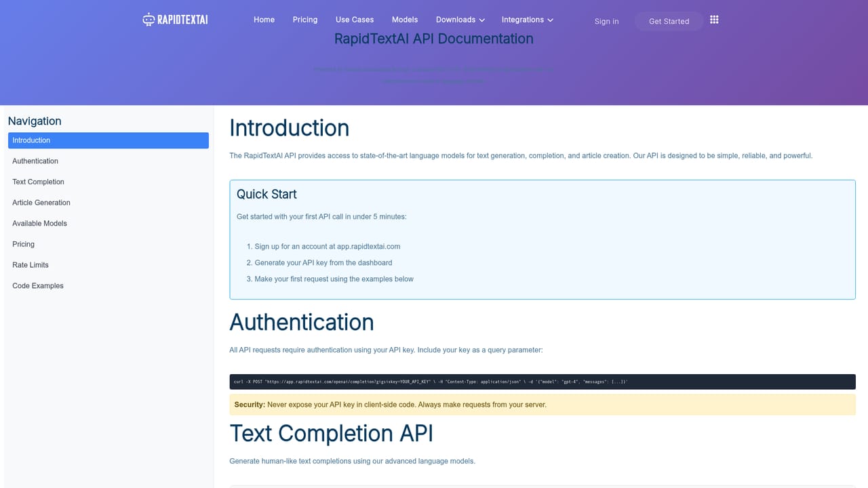Click the Security warning notice
The width and height of the screenshot is (868, 488).
tap(542, 405)
